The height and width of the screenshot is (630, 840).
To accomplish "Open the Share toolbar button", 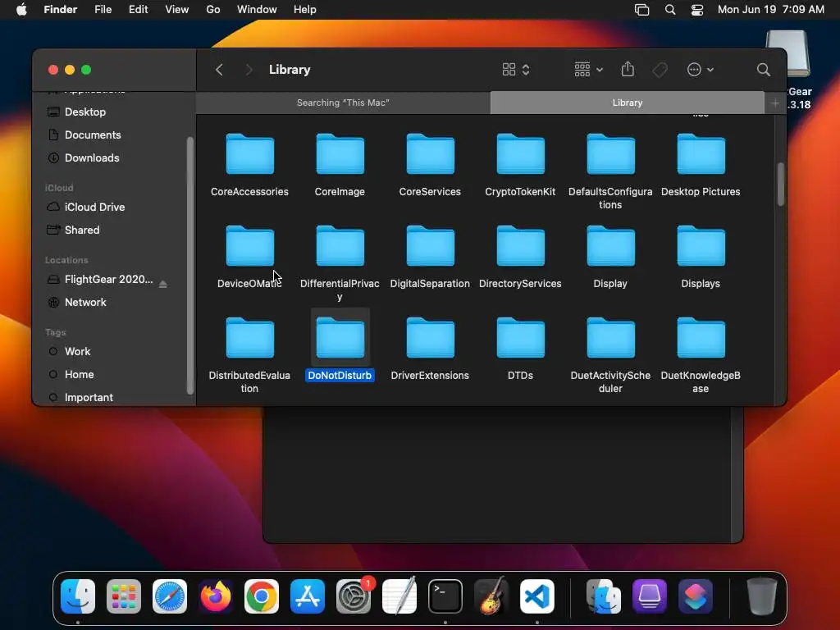I will [628, 70].
